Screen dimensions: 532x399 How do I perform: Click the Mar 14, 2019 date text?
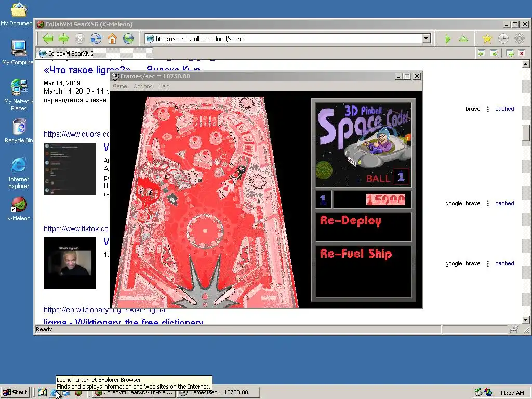pyautogui.click(x=62, y=83)
